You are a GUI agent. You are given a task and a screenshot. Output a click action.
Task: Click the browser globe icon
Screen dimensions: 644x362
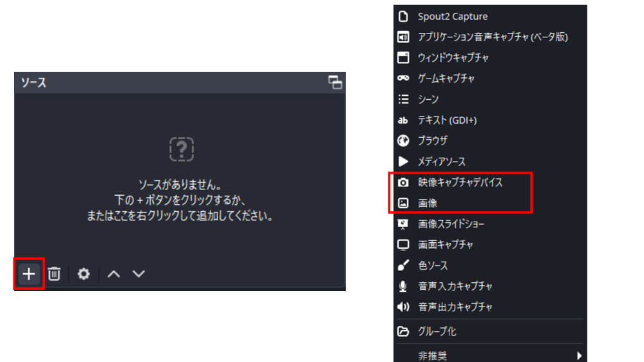click(403, 140)
